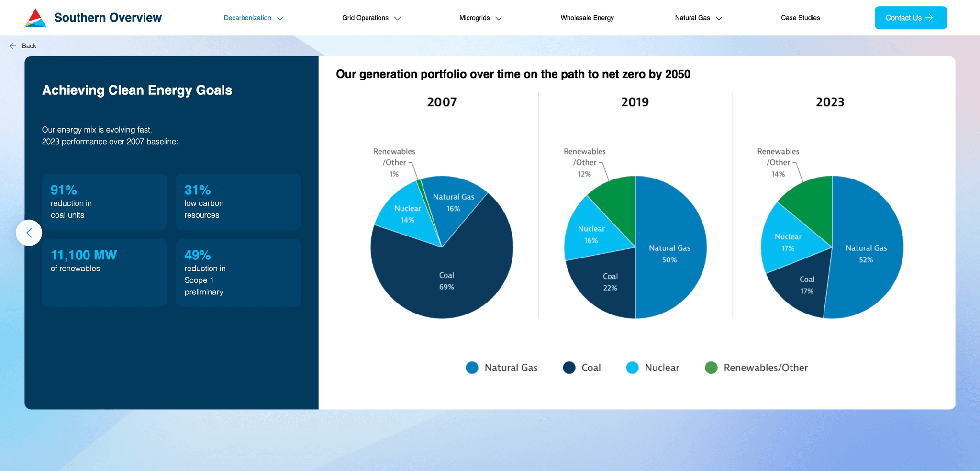Screen dimensions: 980x471
Task: Click the Nuclear legend label text
Action: [x=662, y=368]
